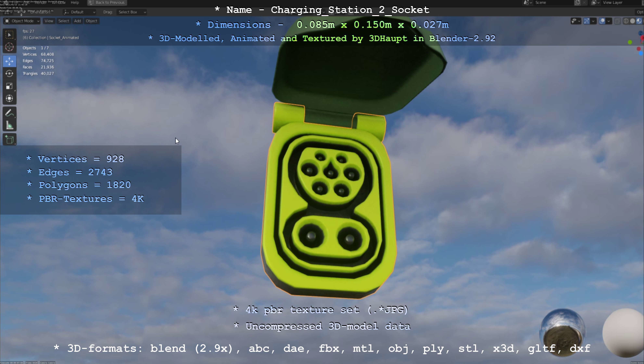Choose the Move tool
Viewport: 644px width, 364px height.
tap(9, 61)
